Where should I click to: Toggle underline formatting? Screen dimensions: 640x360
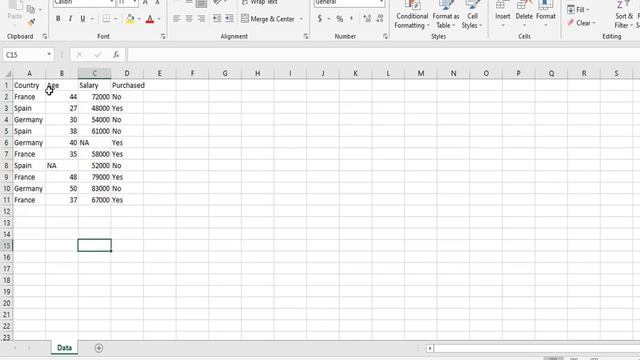click(x=83, y=19)
